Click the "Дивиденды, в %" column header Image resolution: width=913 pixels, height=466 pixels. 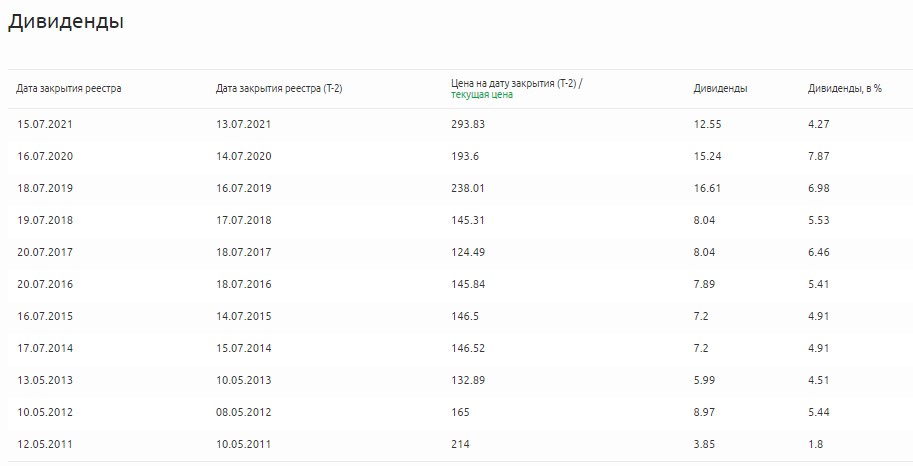pyautogui.click(x=844, y=89)
